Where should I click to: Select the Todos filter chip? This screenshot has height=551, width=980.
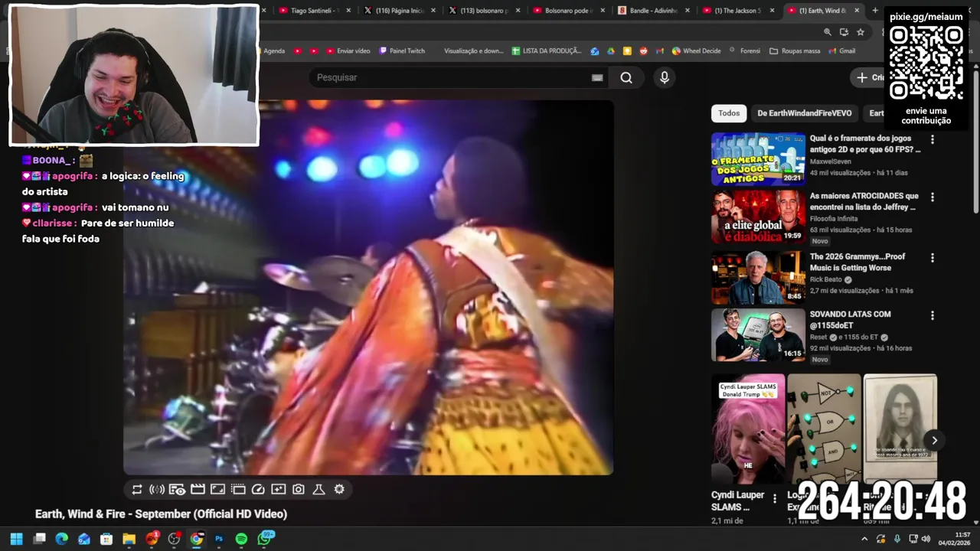pyautogui.click(x=729, y=113)
